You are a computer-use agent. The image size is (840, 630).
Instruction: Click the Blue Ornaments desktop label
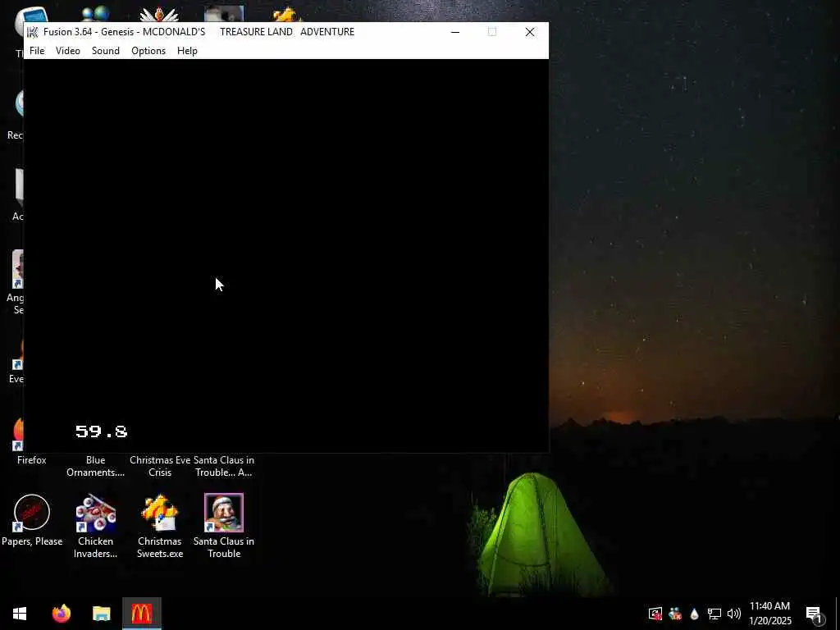pyautogui.click(x=95, y=466)
